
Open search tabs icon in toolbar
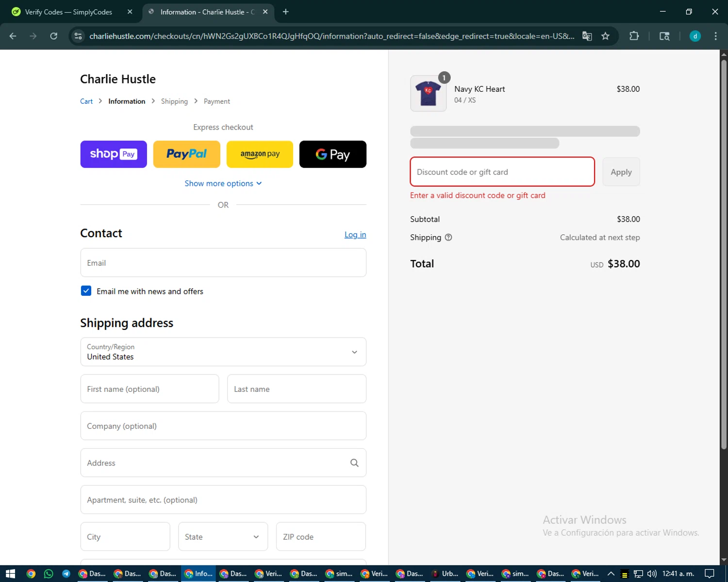664,36
